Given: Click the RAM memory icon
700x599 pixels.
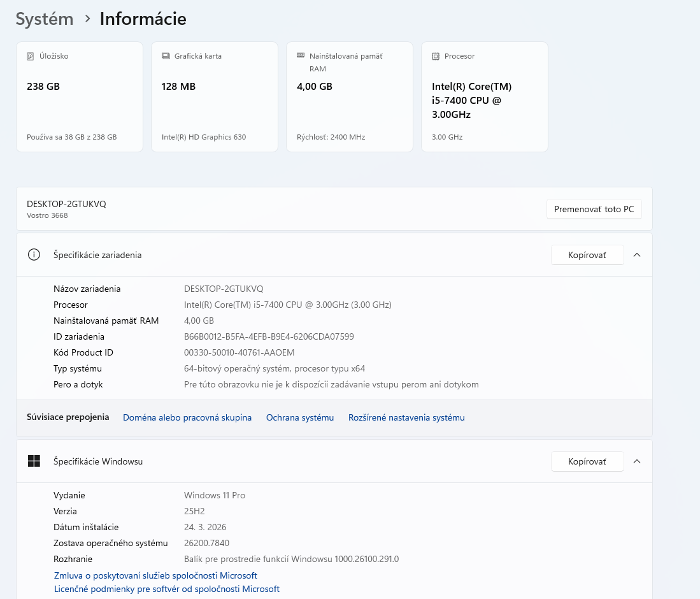Looking at the screenshot, I should (301, 56).
